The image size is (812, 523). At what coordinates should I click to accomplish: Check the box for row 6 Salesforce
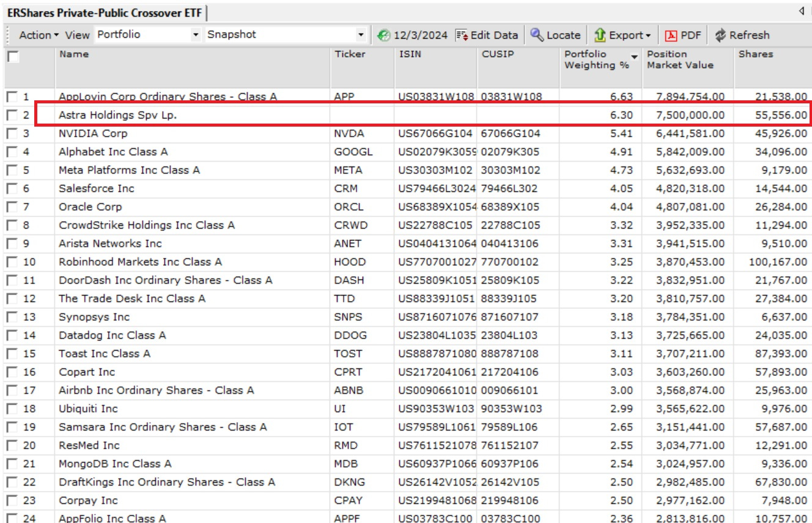pyautogui.click(x=12, y=188)
